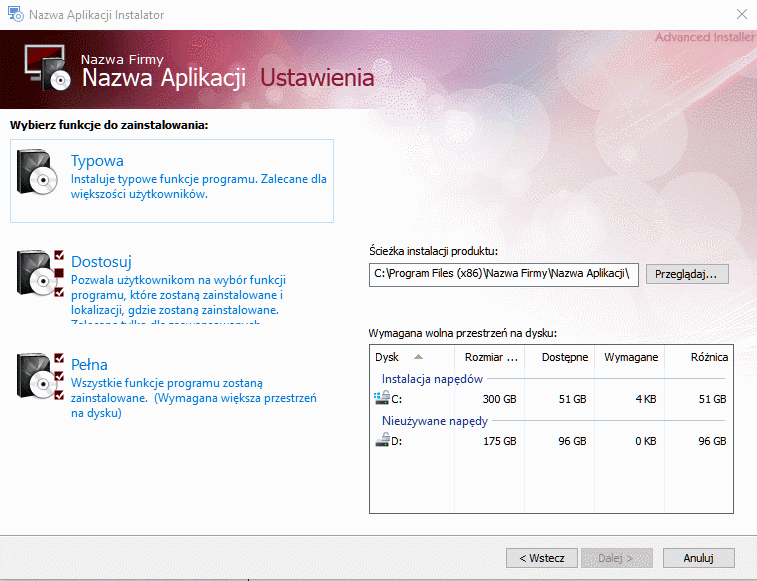Click the installer icon in title bar
757x581 pixels.
point(15,15)
